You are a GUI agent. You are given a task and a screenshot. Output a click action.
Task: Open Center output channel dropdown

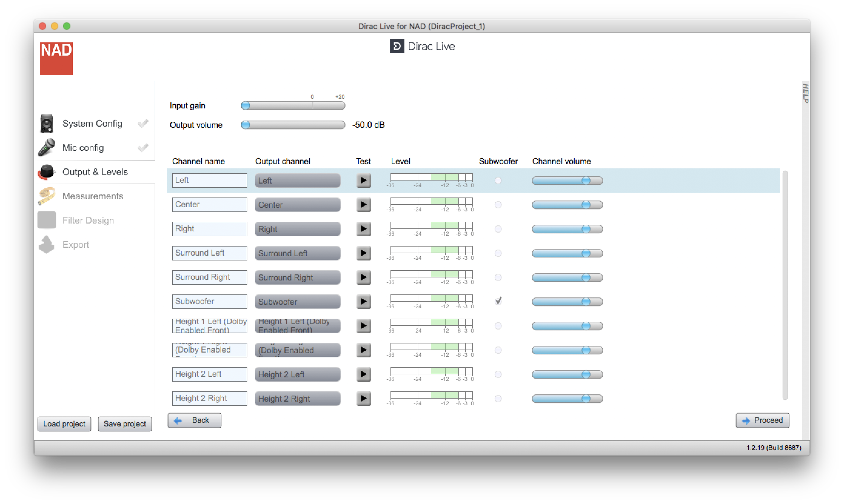point(297,204)
